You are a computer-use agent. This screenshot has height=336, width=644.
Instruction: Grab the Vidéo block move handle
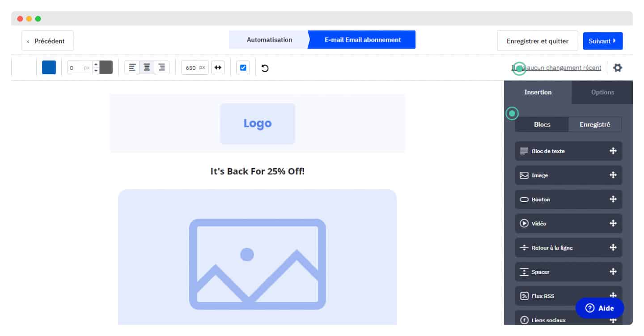click(x=613, y=223)
